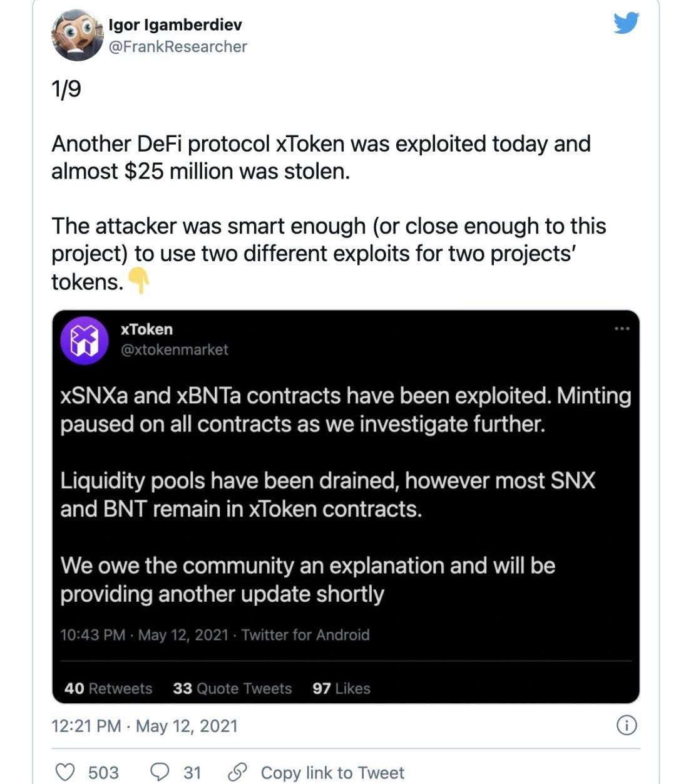Open replies via speech bubble icon

(160, 772)
